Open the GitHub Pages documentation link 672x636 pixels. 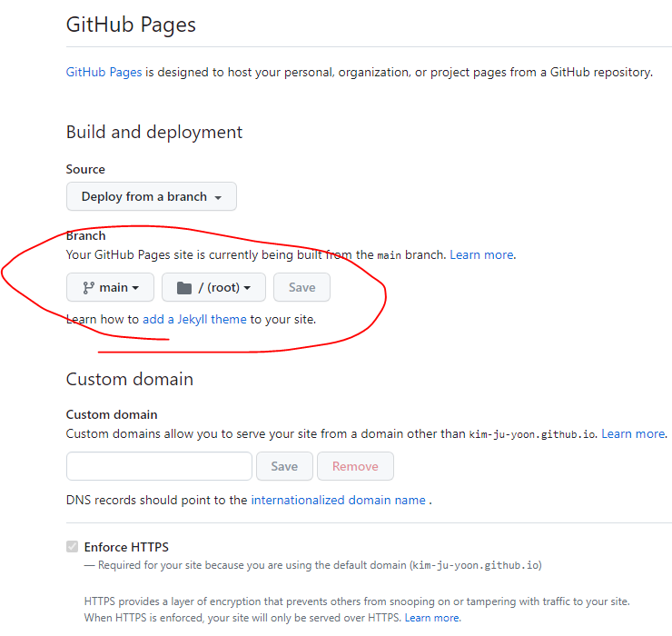(x=104, y=72)
